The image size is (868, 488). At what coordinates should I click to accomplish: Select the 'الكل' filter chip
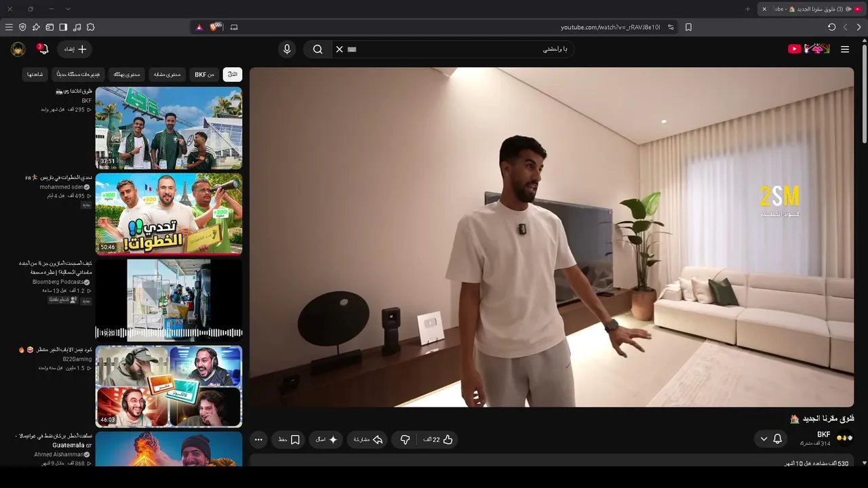click(x=233, y=74)
